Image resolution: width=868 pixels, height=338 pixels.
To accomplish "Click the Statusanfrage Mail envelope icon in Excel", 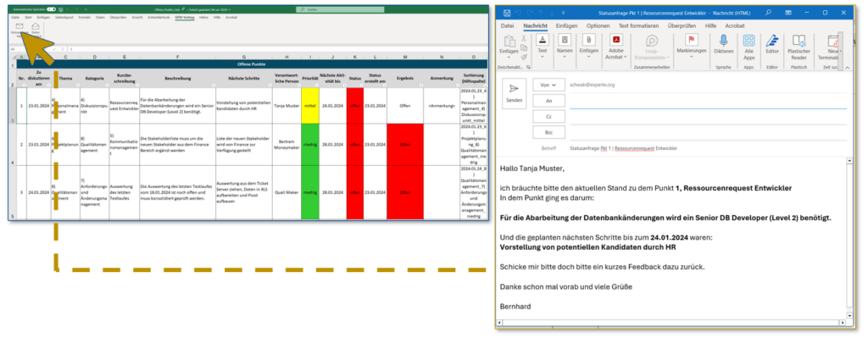I will (x=19, y=26).
